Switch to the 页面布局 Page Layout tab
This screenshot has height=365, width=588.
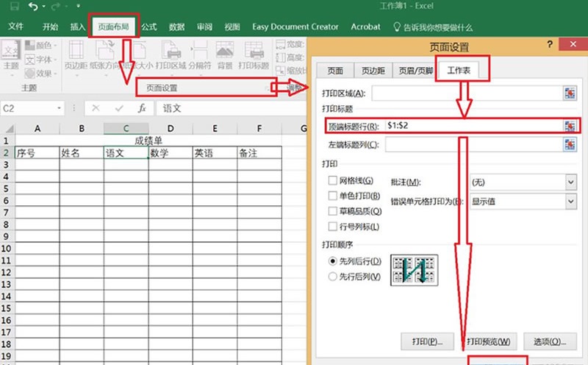coord(114,26)
